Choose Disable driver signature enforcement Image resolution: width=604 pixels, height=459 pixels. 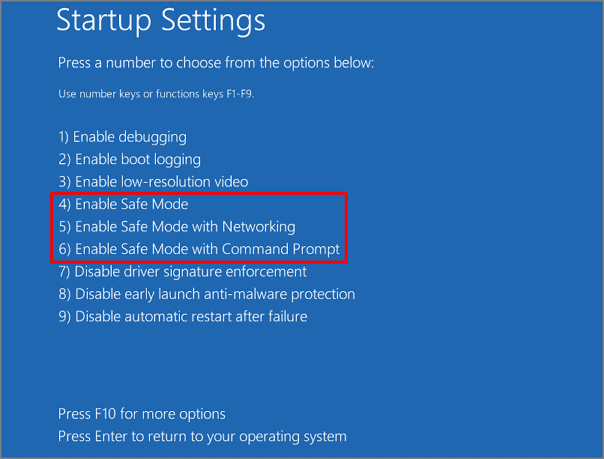point(182,272)
